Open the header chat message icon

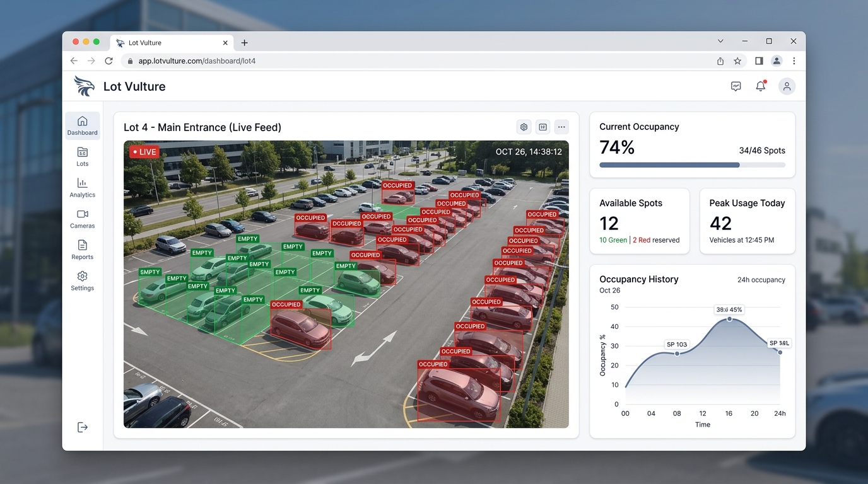click(736, 86)
